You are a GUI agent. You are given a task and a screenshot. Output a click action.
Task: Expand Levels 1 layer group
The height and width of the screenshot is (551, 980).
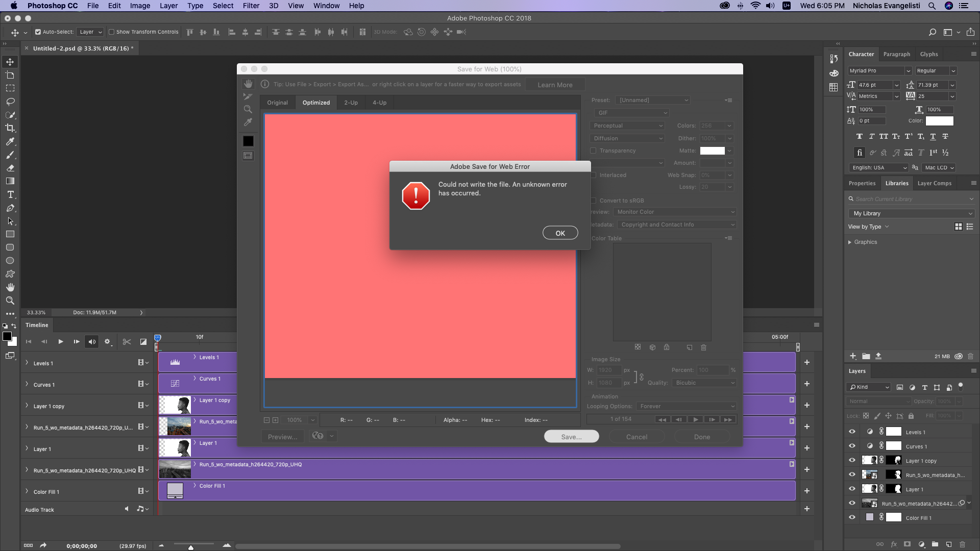pos(28,363)
